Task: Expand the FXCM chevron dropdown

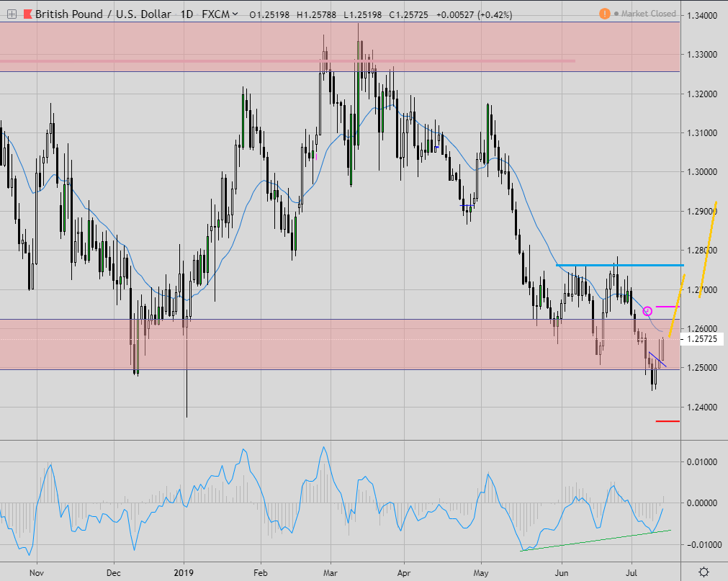Action: click(x=235, y=14)
